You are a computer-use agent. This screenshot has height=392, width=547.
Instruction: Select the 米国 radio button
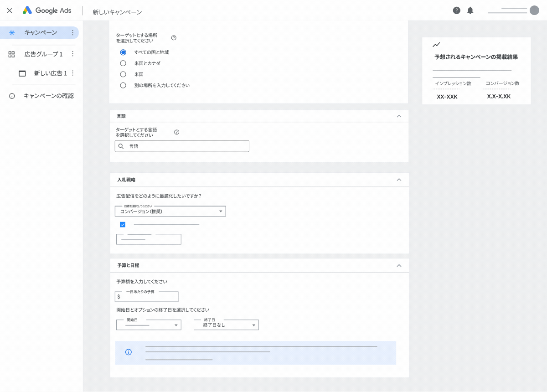click(x=123, y=74)
